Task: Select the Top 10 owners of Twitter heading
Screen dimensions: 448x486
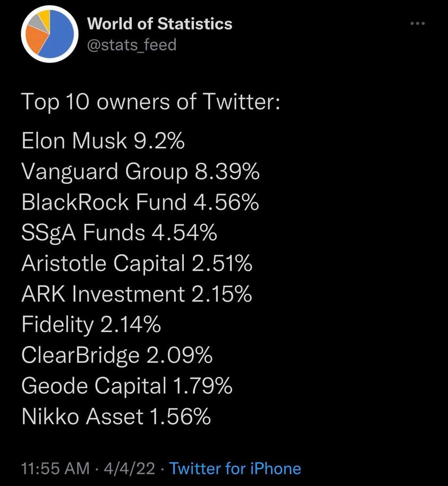Action: click(x=150, y=102)
